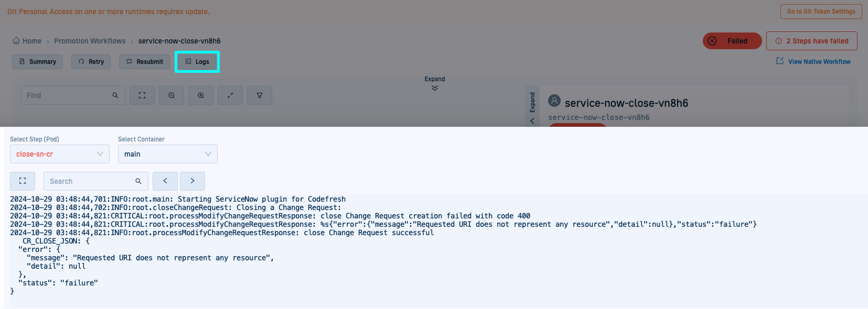The image size is (868, 309).
Task: Click the external-link icon beside View Native Workflow
Action: pos(780,61)
